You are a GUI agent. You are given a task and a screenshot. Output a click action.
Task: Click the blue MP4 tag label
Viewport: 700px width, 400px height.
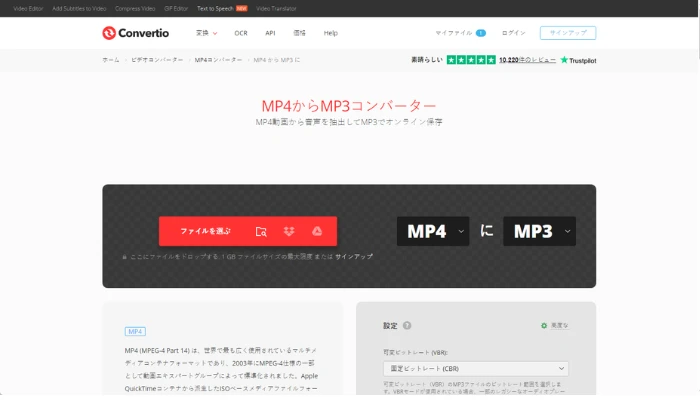point(135,332)
